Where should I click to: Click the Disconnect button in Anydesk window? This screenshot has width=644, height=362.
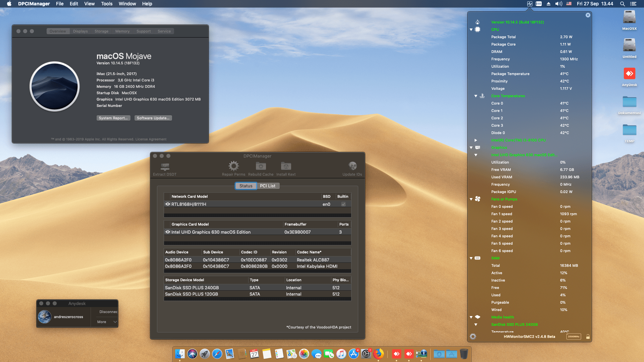(108, 312)
